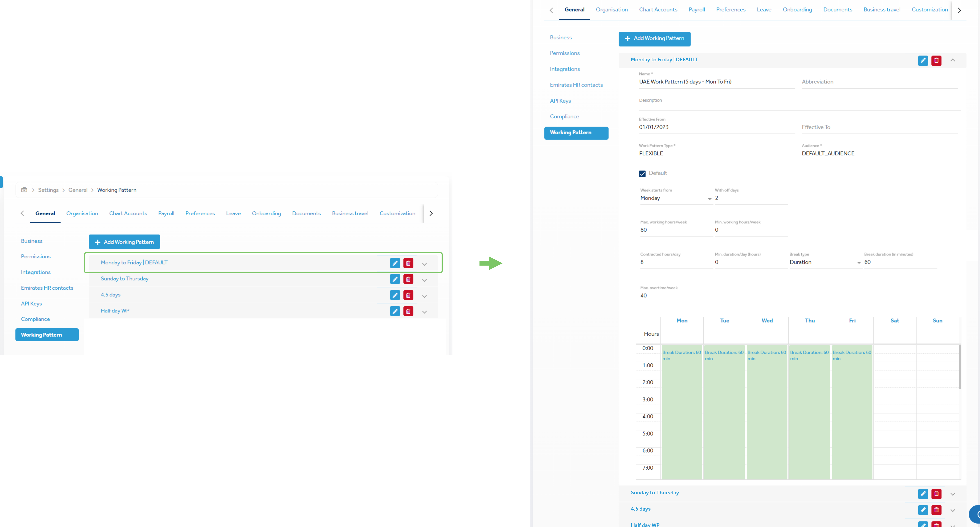Viewport: 980px width, 527px height.
Task: Open Emirates HR contacts link in left sidebar
Action: (x=47, y=288)
